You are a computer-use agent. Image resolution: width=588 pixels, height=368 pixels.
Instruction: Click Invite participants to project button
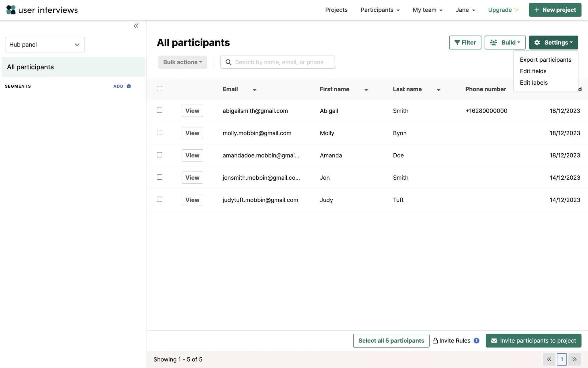[x=533, y=340]
